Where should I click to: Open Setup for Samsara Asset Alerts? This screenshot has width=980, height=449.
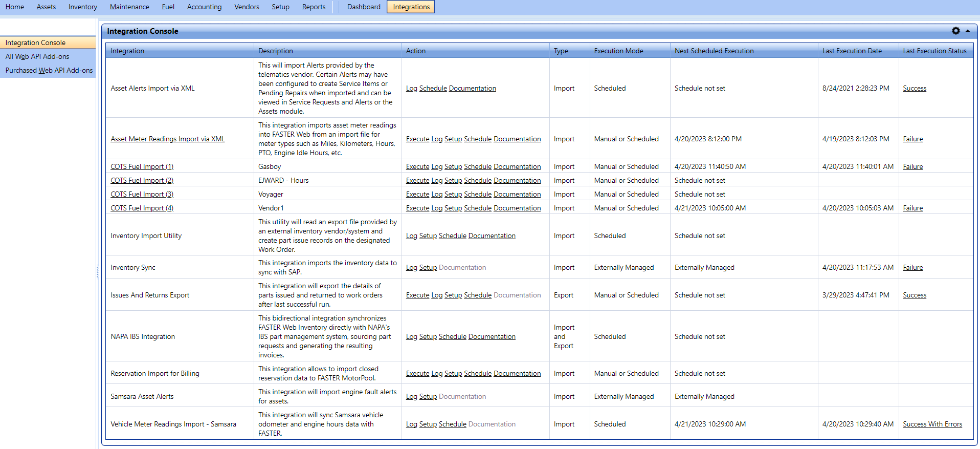pos(428,396)
